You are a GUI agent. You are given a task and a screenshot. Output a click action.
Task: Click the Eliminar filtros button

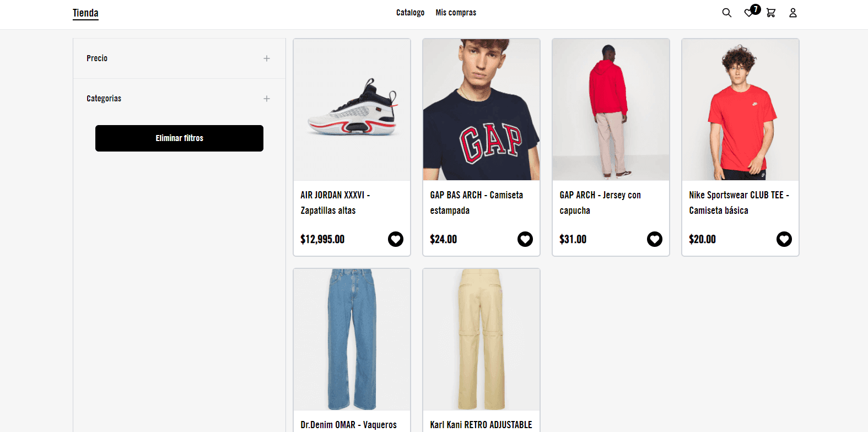click(x=179, y=138)
